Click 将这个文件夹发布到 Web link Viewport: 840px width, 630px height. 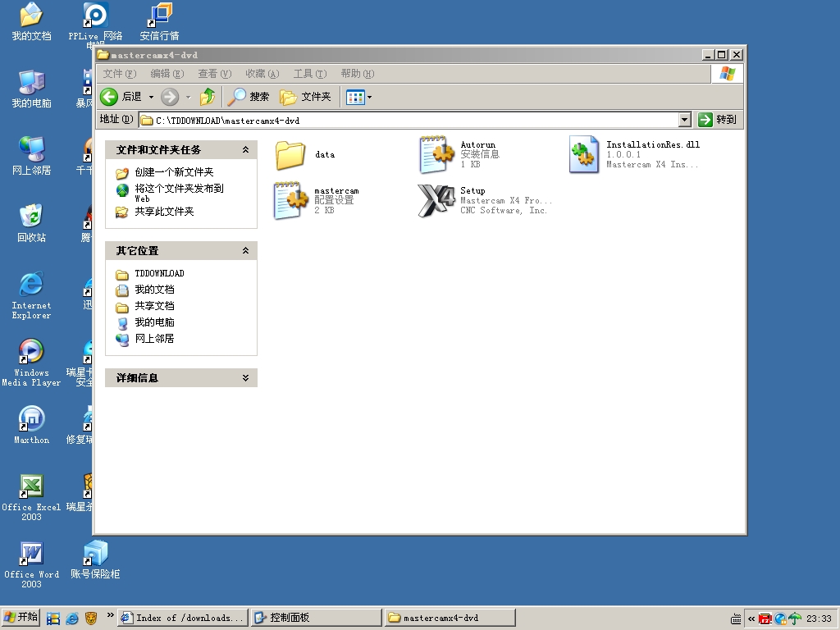tap(179, 194)
